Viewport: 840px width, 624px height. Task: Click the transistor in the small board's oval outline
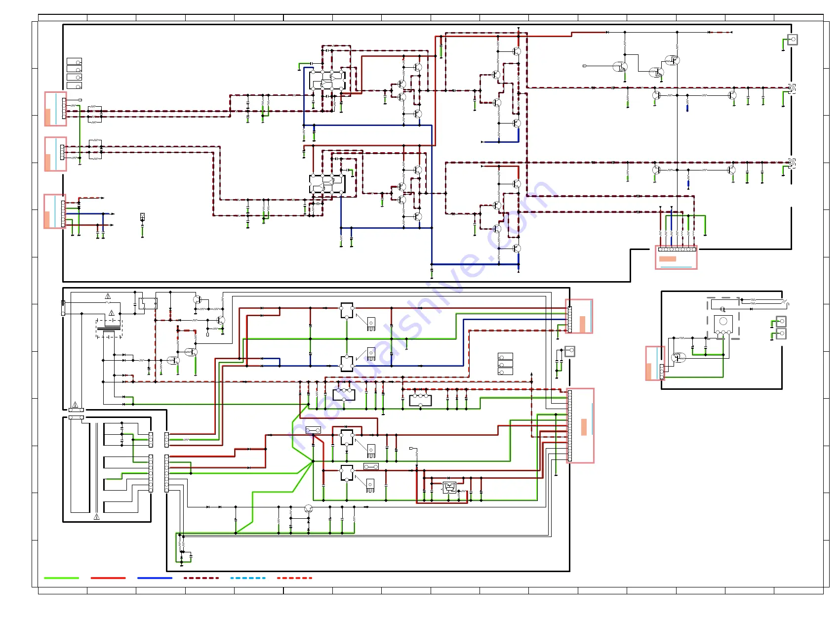tap(679, 357)
